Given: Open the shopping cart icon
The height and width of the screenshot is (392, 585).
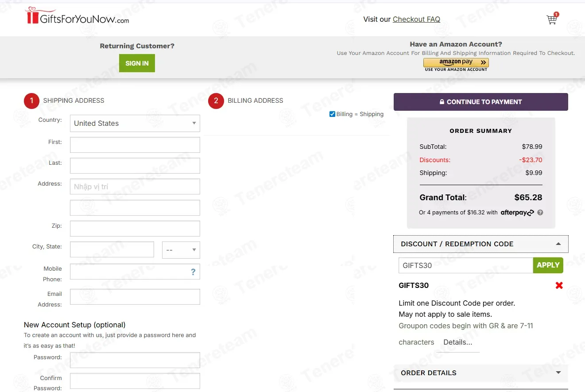Looking at the screenshot, I should (x=552, y=19).
